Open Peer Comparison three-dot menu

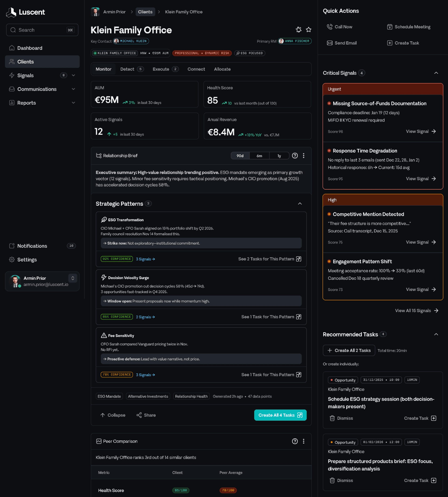click(303, 441)
